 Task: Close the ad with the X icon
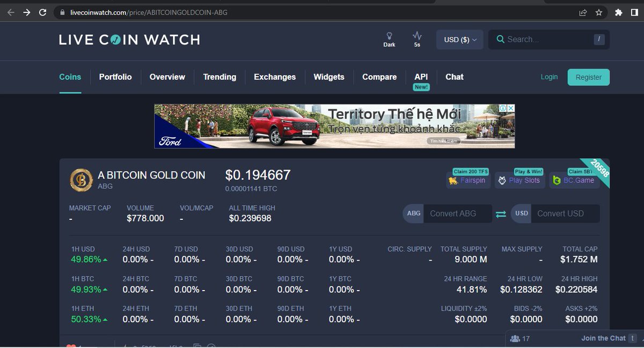(x=511, y=108)
